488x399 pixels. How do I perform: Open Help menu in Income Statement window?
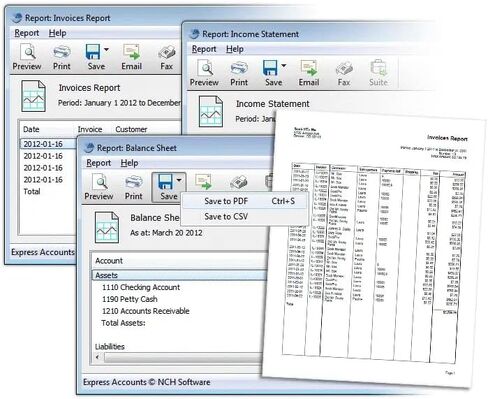[235, 49]
